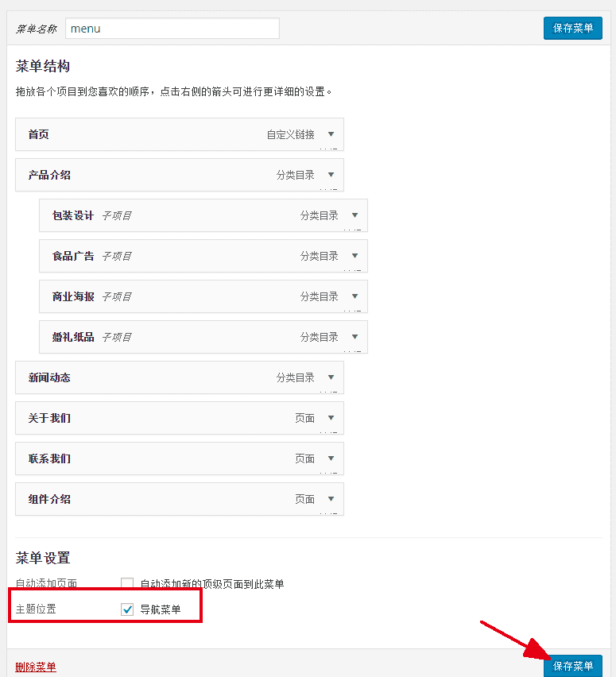Click the bottom 保存菜单 button

coord(572,666)
